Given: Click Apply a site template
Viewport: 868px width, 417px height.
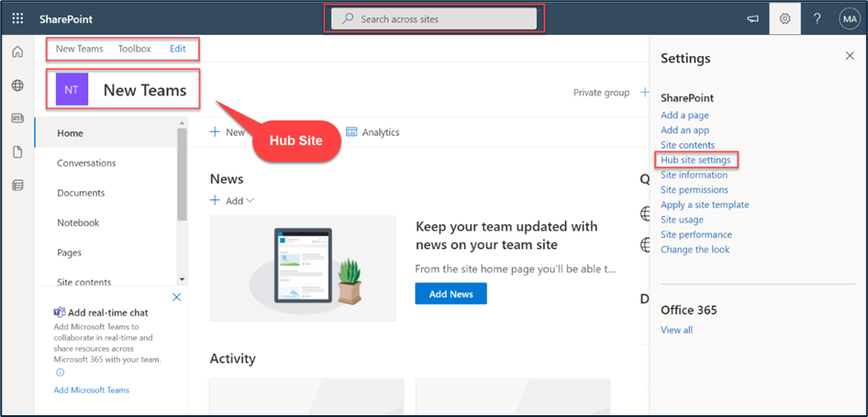Looking at the screenshot, I should 705,205.
